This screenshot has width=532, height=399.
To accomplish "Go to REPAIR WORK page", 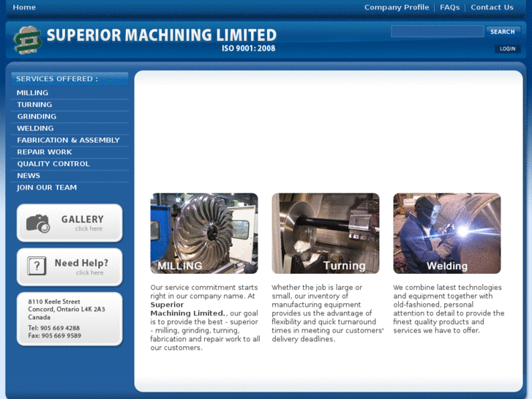I will (x=45, y=152).
